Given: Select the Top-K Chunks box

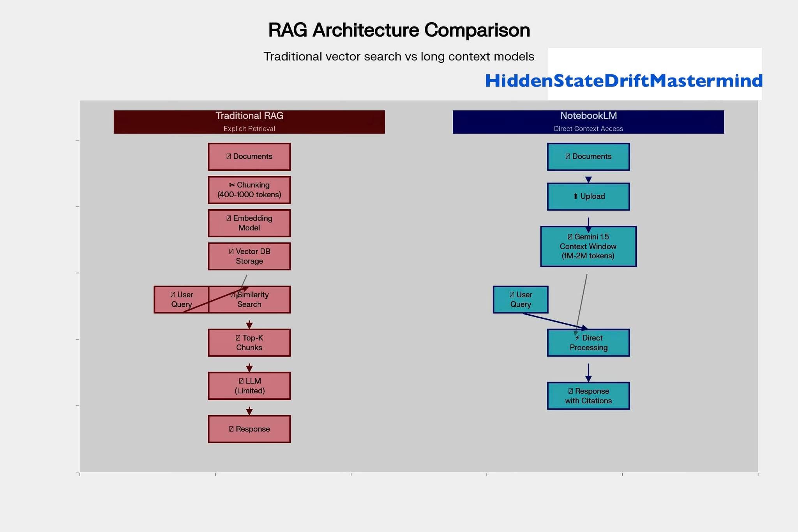Looking at the screenshot, I should [249, 343].
